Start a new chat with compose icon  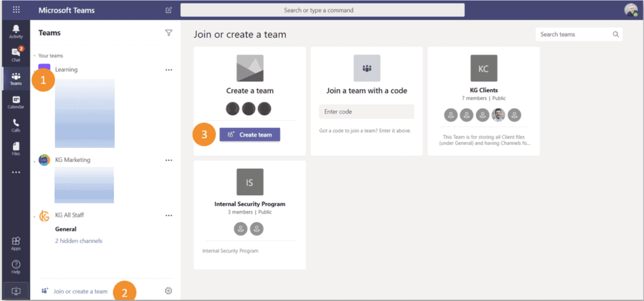tap(169, 10)
